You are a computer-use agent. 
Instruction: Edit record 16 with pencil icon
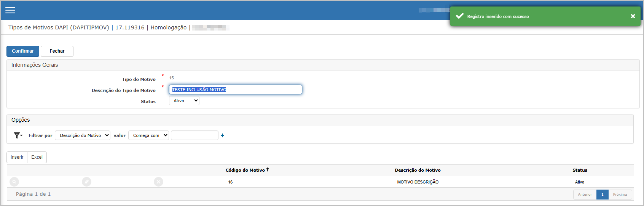click(87, 182)
